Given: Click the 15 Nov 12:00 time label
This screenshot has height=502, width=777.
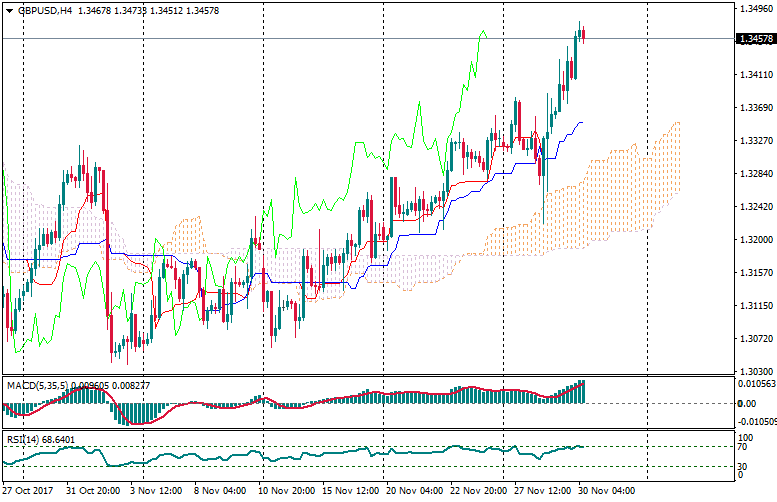Looking at the screenshot, I should 350,492.
